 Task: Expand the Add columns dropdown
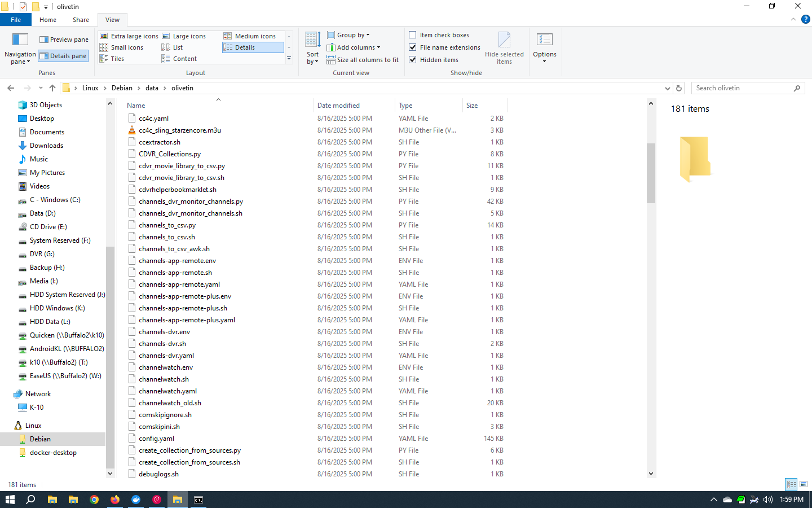click(x=358, y=47)
